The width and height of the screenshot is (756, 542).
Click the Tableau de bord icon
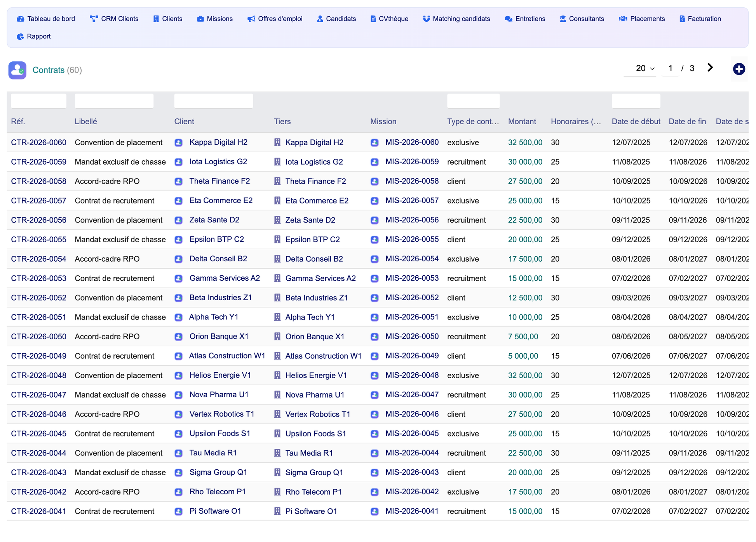pos(21,19)
